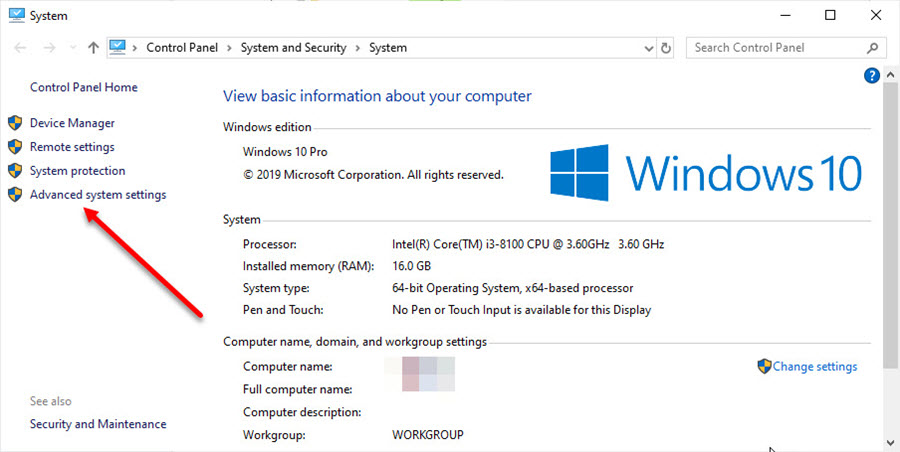Click the 'Windows 10 Pro' edition text
This screenshot has width=900, height=452.
[x=285, y=152]
